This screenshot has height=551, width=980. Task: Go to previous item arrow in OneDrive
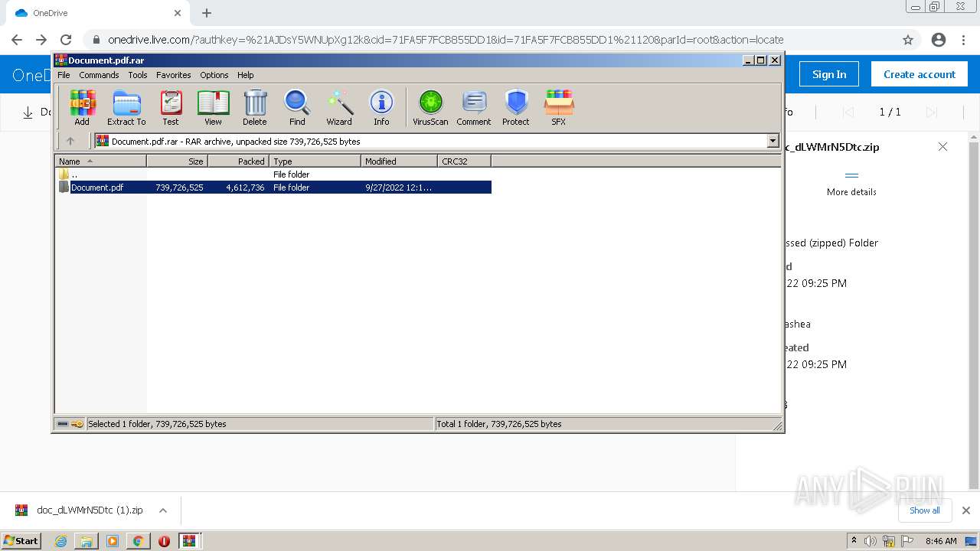[x=848, y=112]
